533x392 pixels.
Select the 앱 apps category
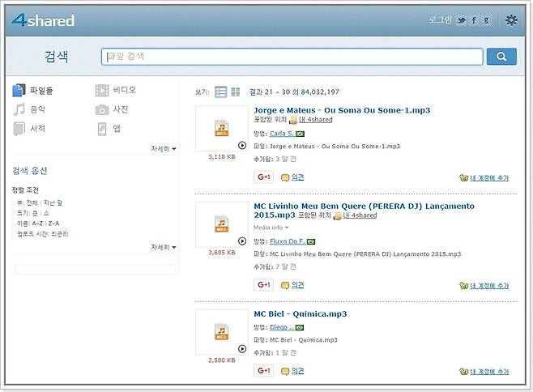tap(109, 129)
